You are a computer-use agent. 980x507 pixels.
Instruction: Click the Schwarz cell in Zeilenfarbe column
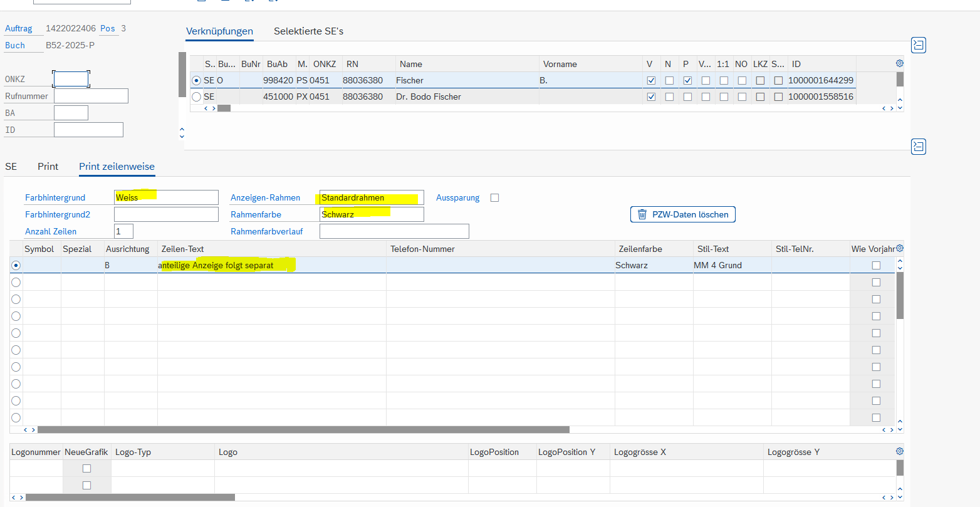[x=654, y=265]
